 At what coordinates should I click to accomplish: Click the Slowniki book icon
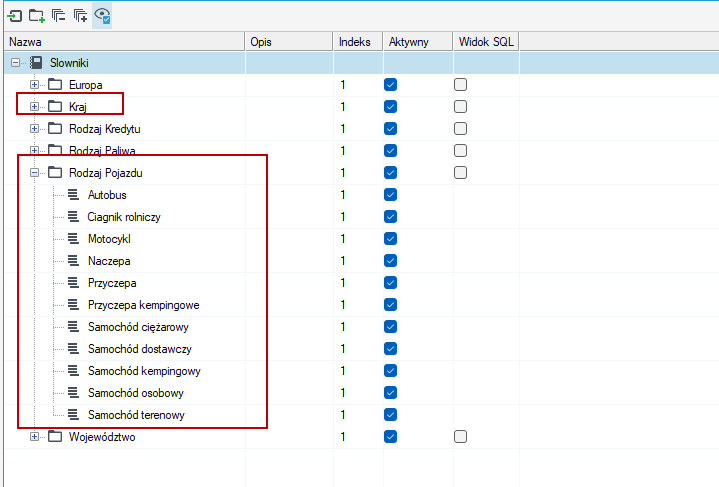[x=36, y=63]
